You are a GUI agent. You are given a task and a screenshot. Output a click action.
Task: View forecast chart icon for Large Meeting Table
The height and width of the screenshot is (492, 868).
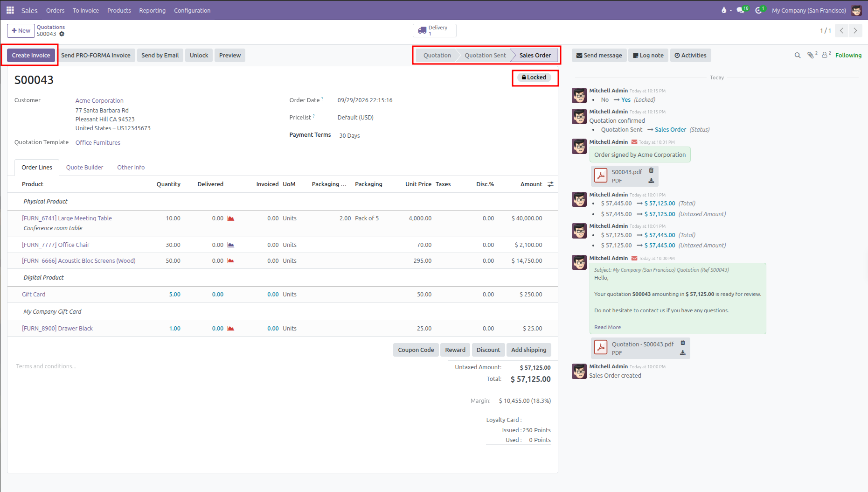coord(230,218)
